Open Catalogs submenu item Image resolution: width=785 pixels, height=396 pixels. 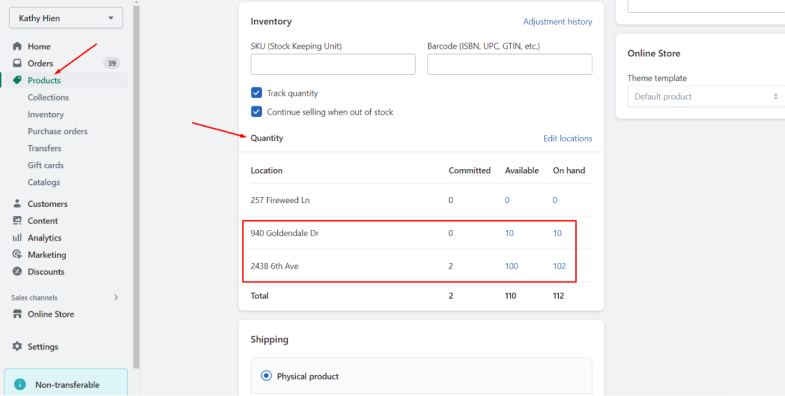44,182
